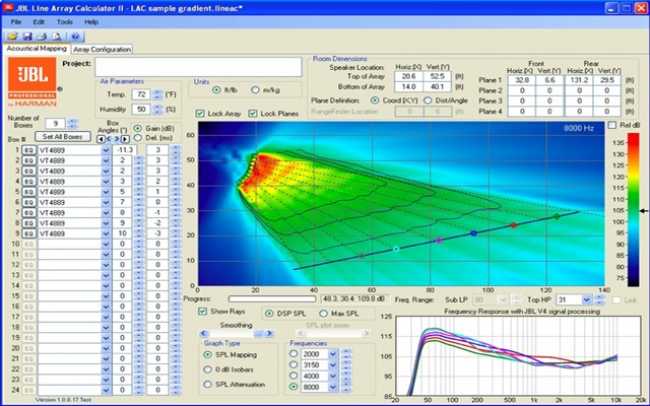The width and height of the screenshot is (650, 406).
Task: Click the Project name input field
Action: click(x=200, y=66)
